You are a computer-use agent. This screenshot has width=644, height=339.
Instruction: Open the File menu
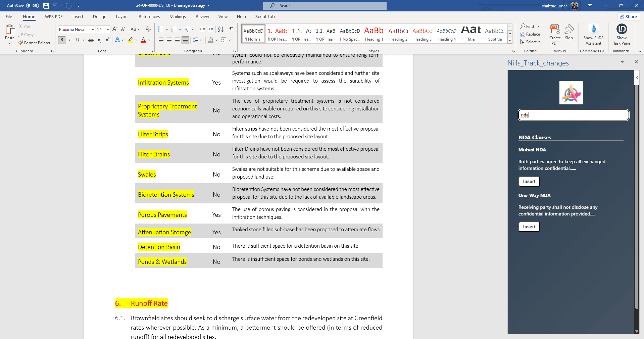9,16
